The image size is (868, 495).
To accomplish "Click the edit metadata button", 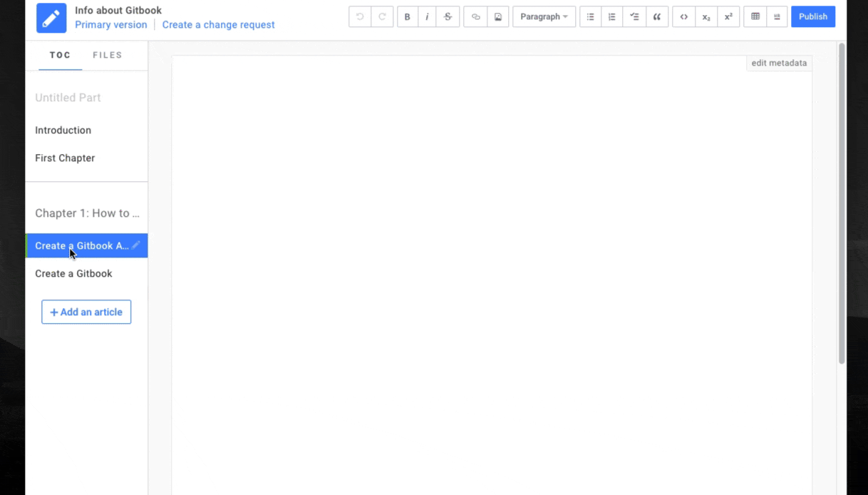I will (x=779, y=63).
